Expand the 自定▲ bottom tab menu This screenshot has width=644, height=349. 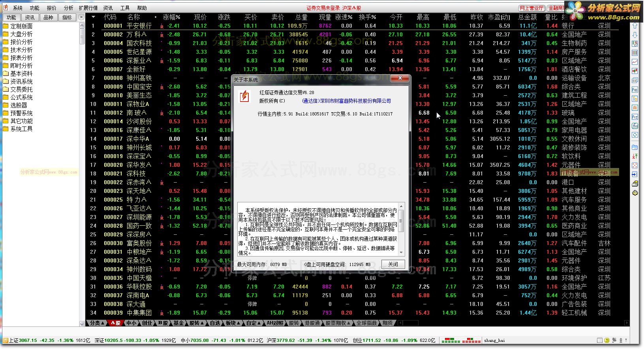(x=253, y=323)
